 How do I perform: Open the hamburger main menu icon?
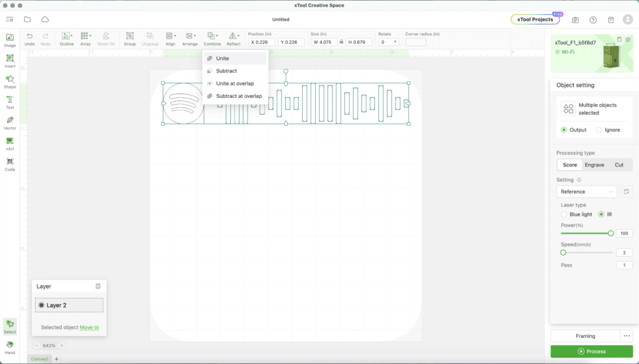click(9, 19)
